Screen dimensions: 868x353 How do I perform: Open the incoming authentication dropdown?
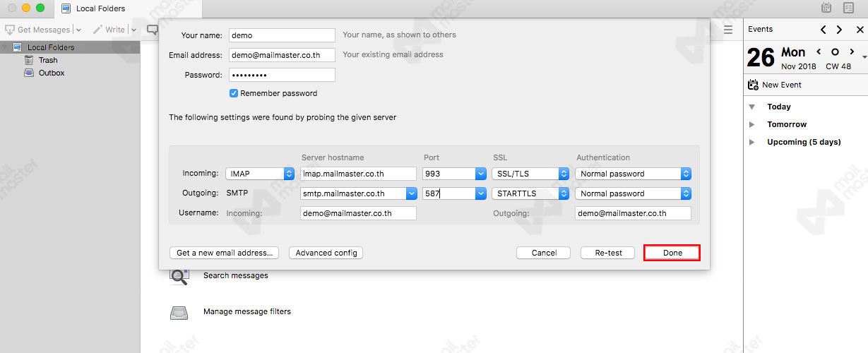pyautogui.click(x=633, y=174)
